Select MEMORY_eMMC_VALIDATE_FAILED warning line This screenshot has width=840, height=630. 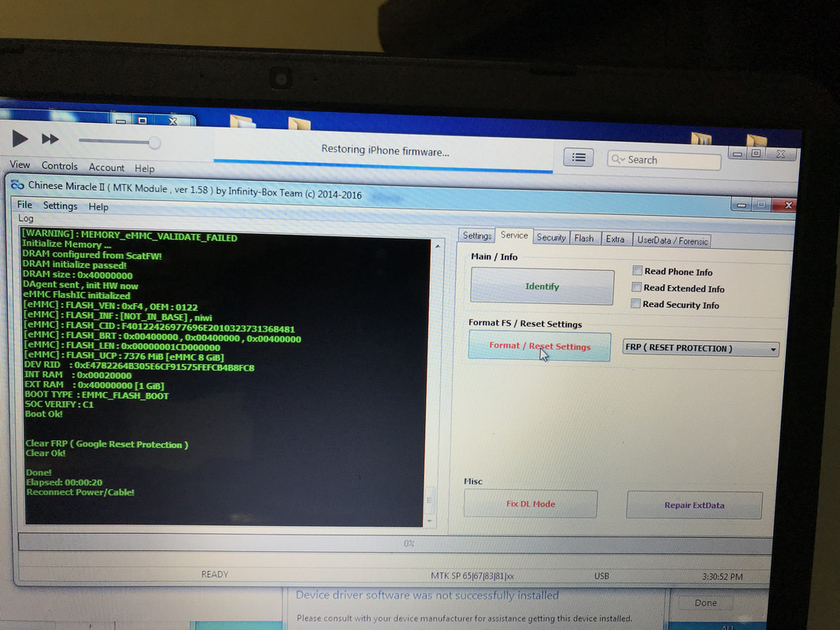coord(129,235)
